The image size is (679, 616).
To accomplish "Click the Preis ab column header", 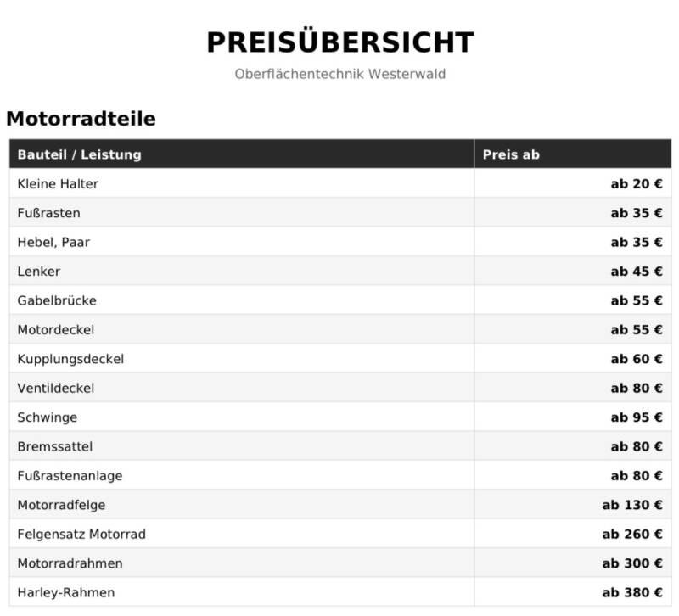I will click(x=511, y=154).
